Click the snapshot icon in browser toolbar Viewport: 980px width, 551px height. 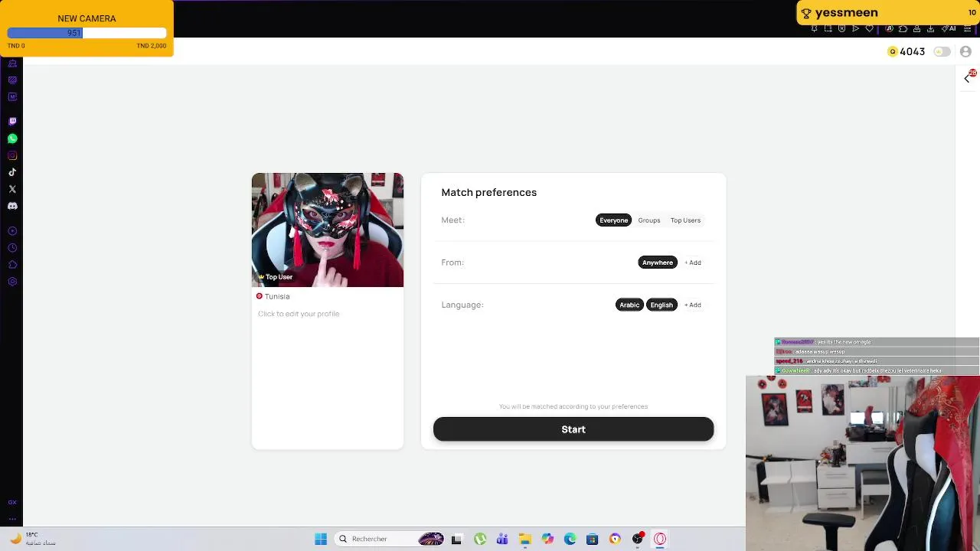[828, 28]
